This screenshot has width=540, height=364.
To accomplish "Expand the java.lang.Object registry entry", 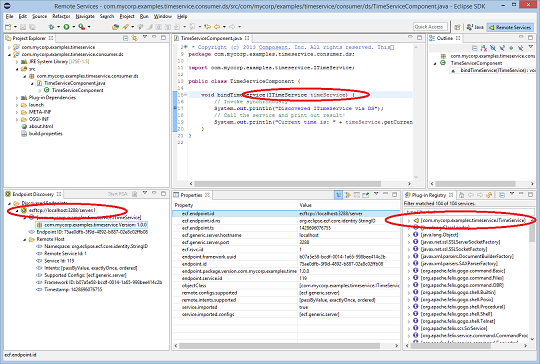I will tap(409, 235).
